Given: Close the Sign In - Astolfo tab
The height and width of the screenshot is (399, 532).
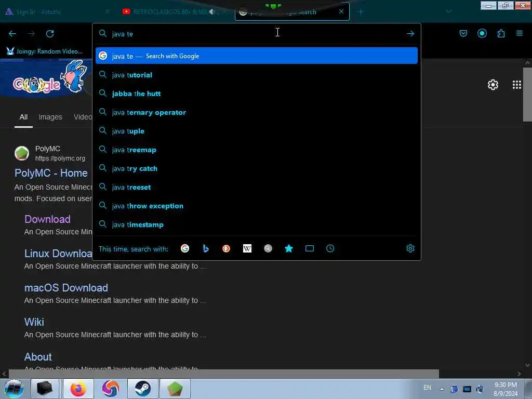Looking at the screenshot, I should click(107, 11).
